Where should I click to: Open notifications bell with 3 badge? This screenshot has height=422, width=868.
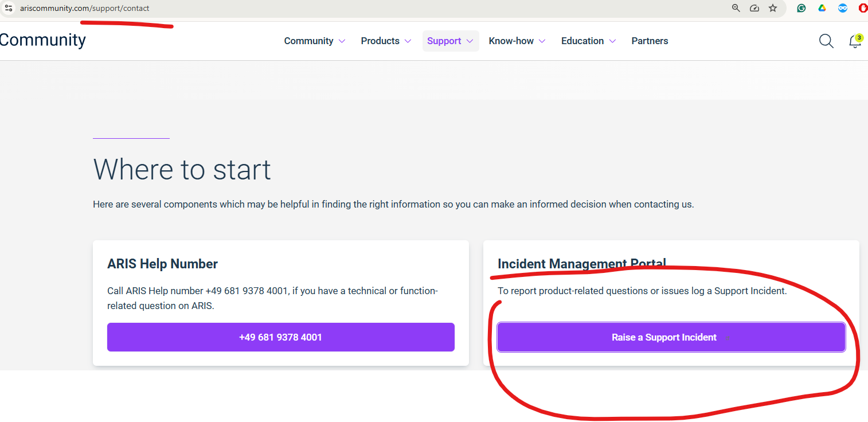[x=855, y=41]
